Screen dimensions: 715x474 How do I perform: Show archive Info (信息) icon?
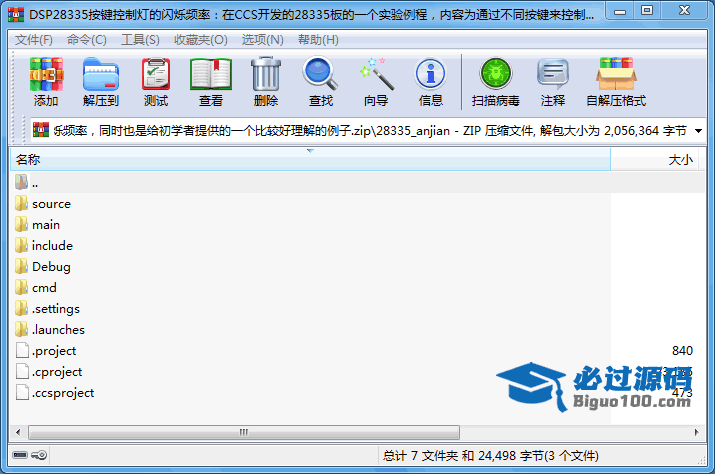[x=430, y=74]
